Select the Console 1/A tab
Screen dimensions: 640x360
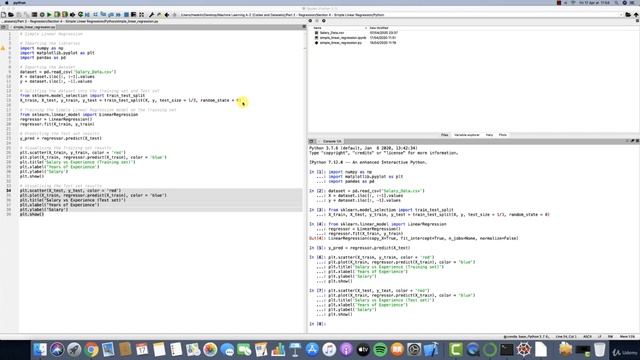point(331,141)
